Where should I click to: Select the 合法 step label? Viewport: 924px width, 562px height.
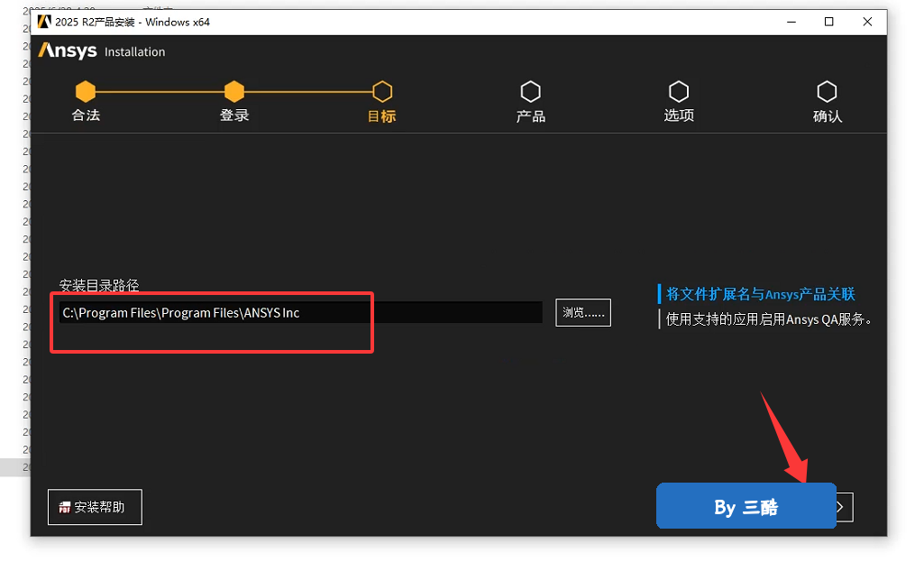tap(86, 115)
